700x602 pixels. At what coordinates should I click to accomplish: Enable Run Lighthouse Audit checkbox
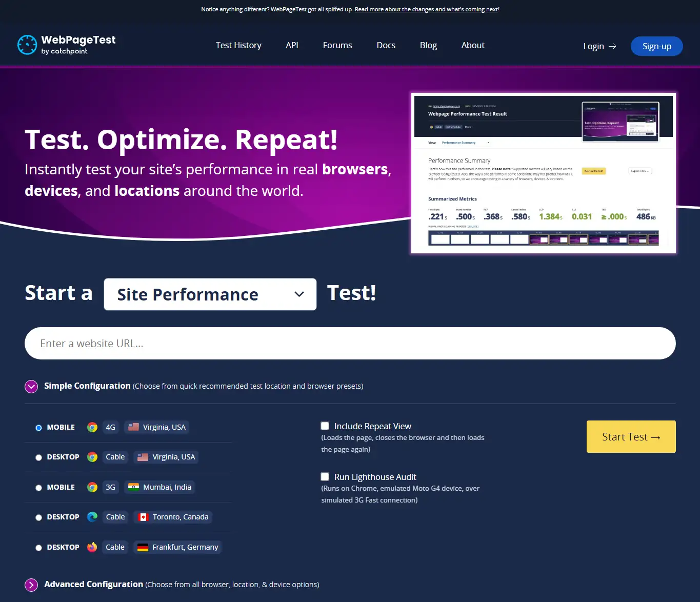325,476
